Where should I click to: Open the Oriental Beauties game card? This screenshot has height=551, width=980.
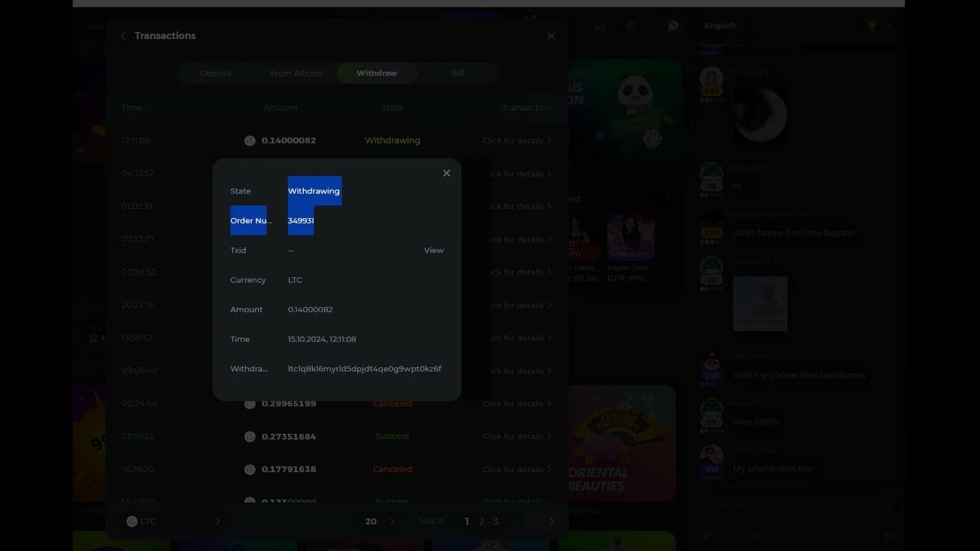(622, 444)
